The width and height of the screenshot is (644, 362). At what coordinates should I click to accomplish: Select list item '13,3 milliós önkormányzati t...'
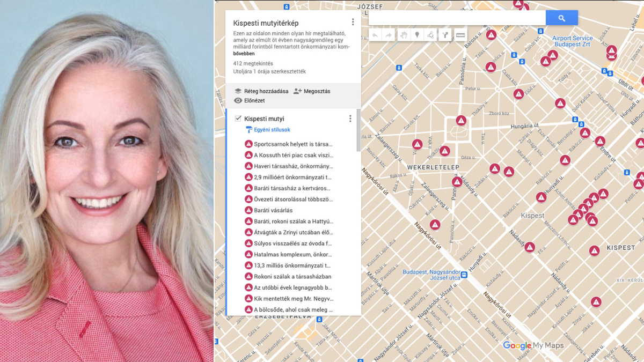tap(293, 265)
